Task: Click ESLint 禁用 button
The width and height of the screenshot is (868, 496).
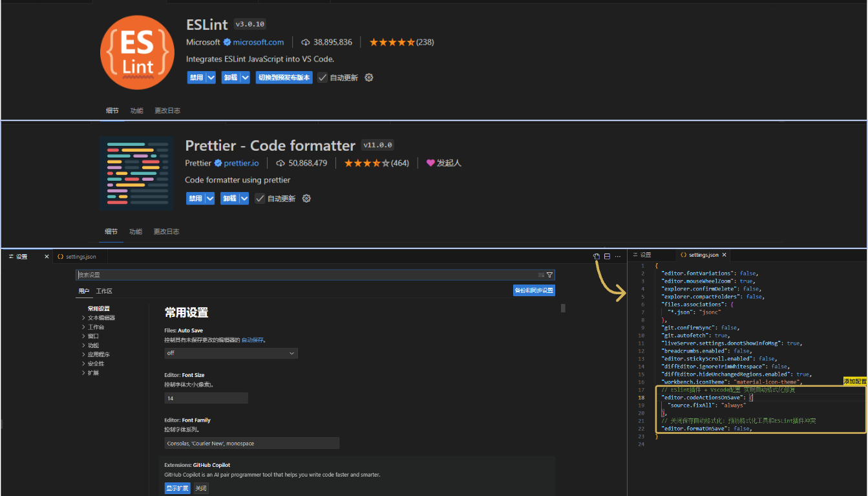Action: click(195, 78)
